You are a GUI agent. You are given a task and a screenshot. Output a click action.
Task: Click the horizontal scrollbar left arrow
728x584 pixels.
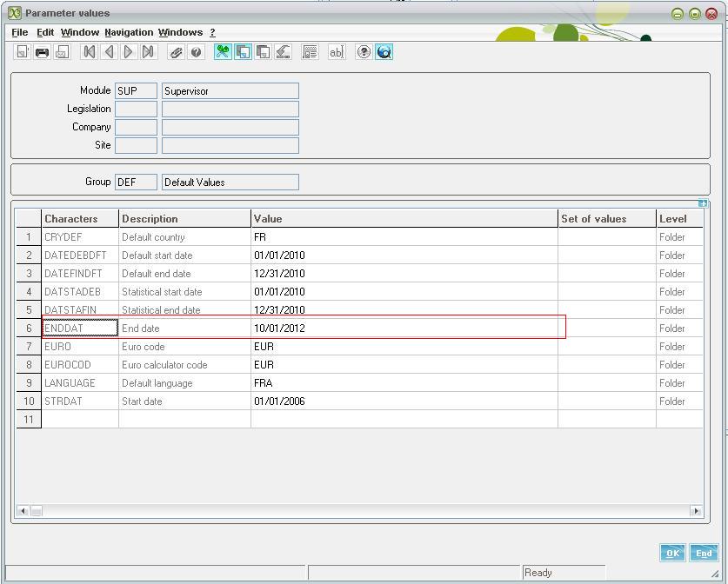23,511
